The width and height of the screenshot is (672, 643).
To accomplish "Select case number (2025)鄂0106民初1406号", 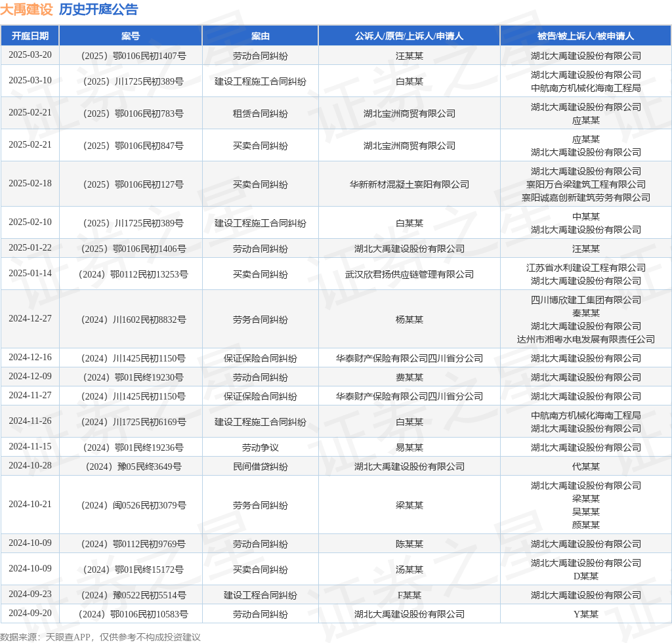I will 133,249.
